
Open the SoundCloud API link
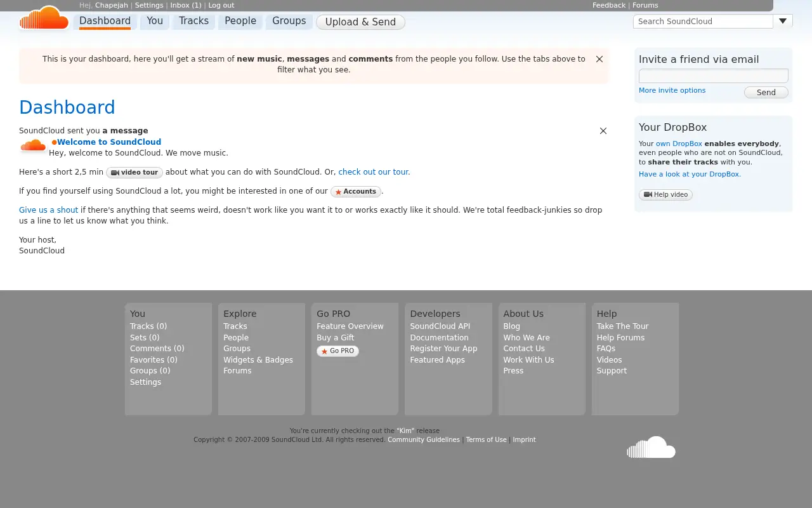coord(440,326)
